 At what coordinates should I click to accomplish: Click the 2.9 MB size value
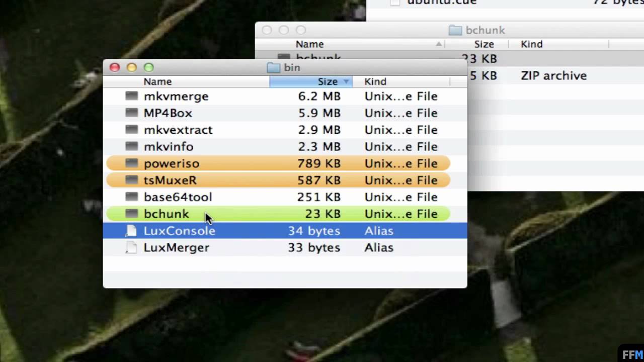(319, 130)
